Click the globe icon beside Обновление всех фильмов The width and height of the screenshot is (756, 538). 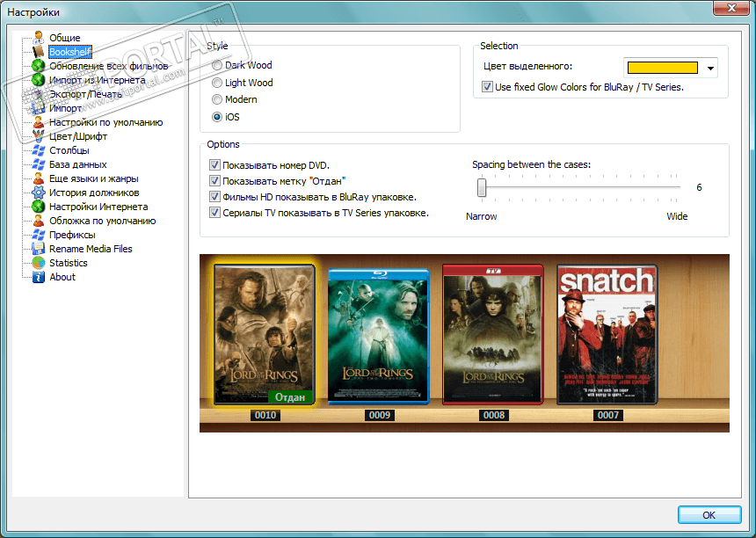[39, 66]
